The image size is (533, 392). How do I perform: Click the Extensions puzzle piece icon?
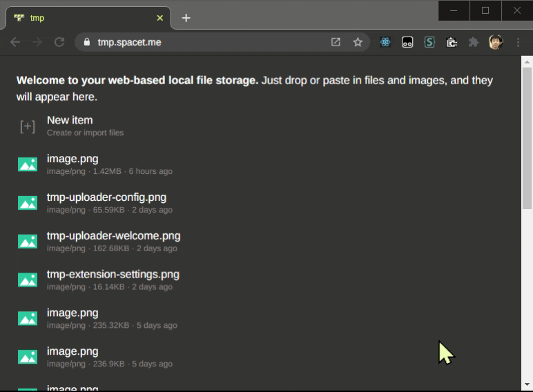pos(474,42)
